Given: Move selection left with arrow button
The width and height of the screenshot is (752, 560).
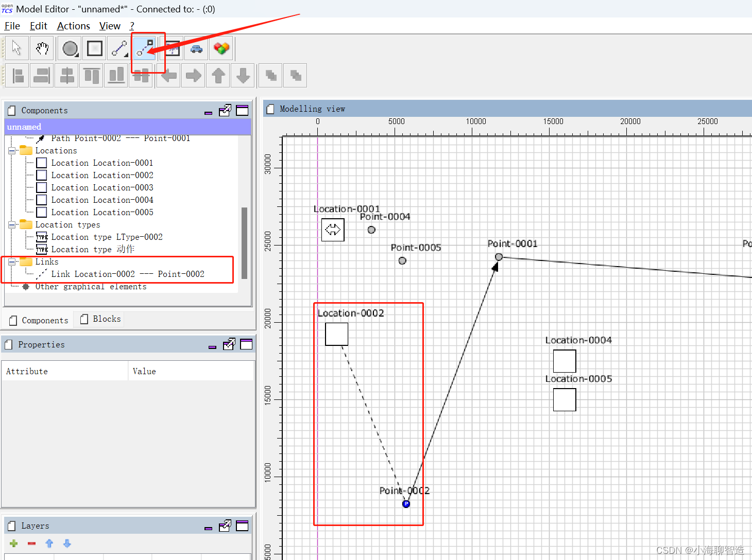Looking at the screenshot, I should [x=168, y=76].
